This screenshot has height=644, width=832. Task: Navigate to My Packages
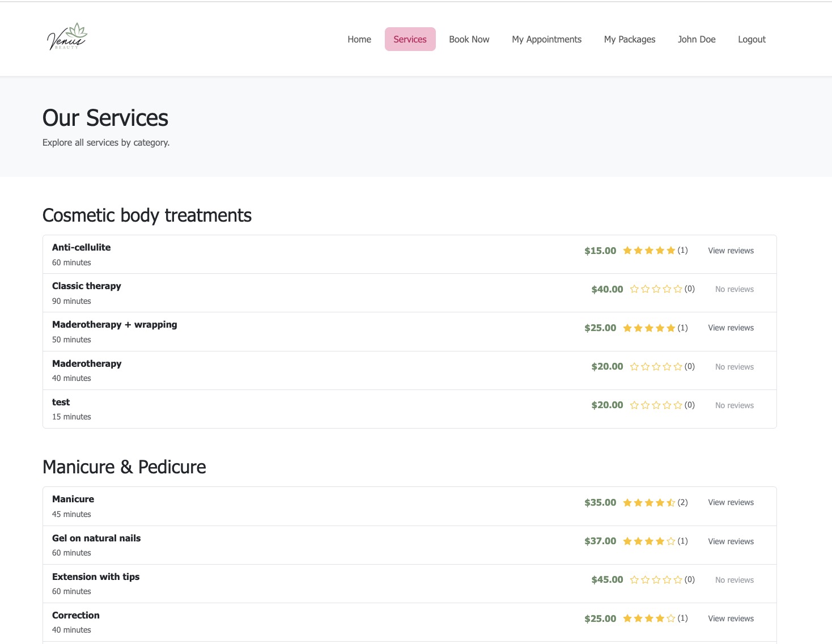(629, 39)
